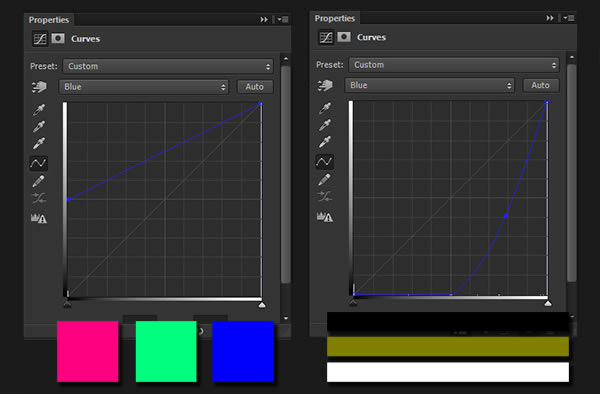Click the middle curve control point in right graph
This screenshot has height=394, width=600.
pos(505,216)
